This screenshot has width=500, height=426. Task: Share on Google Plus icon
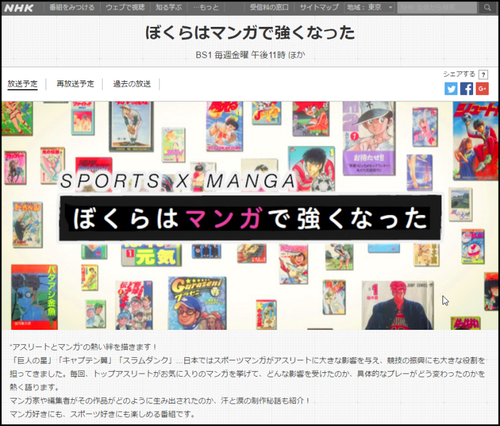(482, 89)
